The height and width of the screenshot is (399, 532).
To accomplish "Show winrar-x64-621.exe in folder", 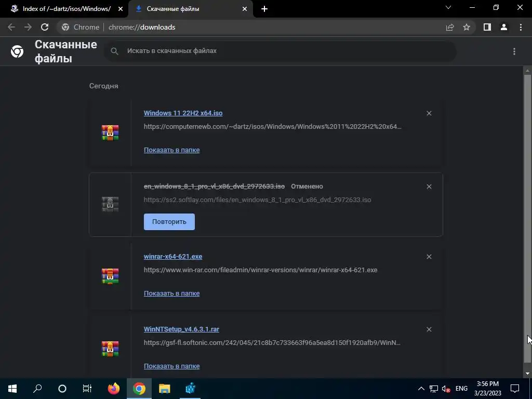I will [x=171, y=294].
